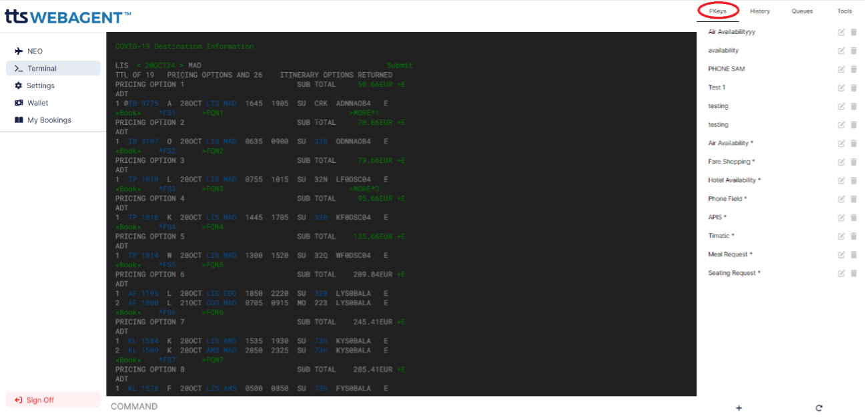Screen dimensions: 868x418
Task: Delete the lowercase 'availability' PKey
Action: [854, 51]
